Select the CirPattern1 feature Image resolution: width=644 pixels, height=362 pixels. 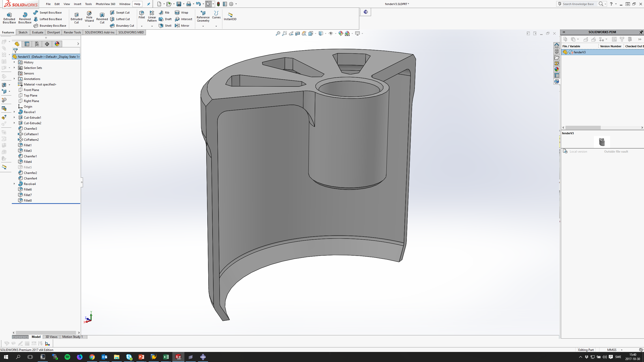[x=31, y=134]
